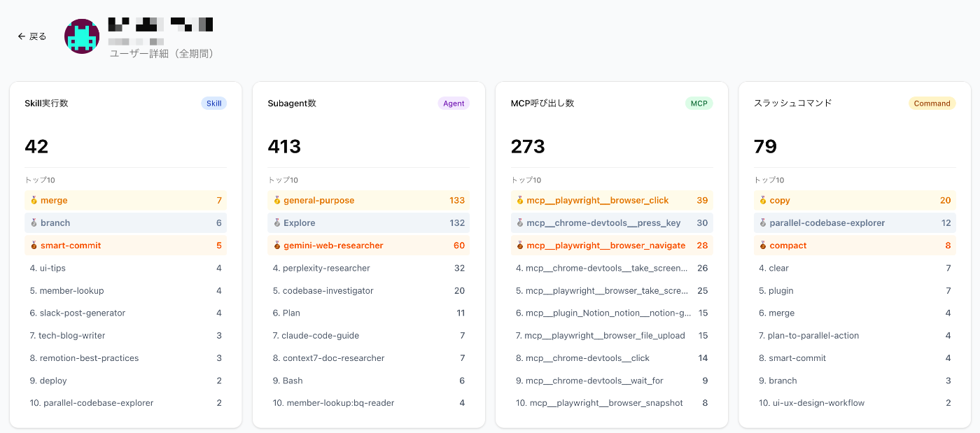The height and width of the screenshot is (433, 980).
Task: Click the silver medal icon beside branch skill
Action: click(34, 222)
